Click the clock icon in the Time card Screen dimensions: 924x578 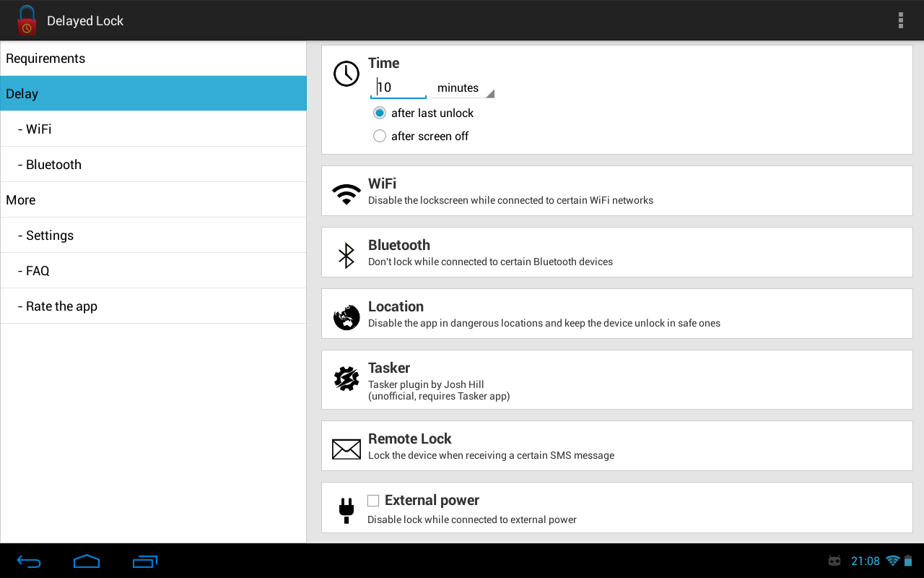346,74
